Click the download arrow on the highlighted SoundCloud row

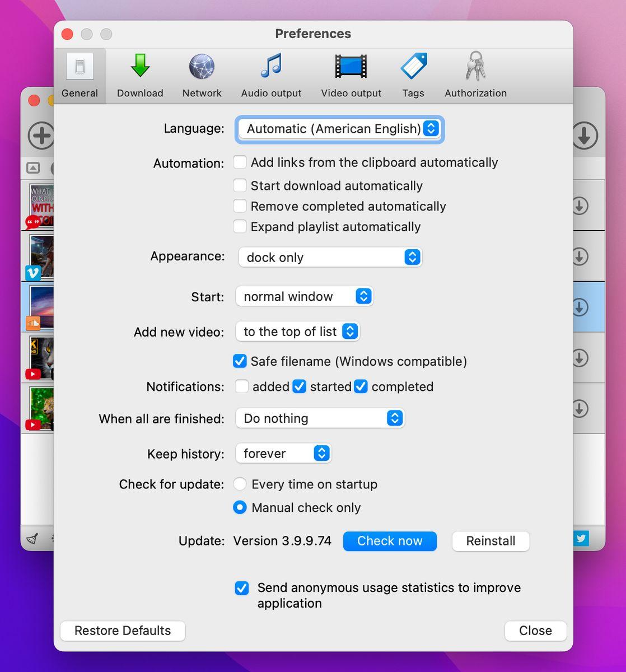[x=580, y=307]
